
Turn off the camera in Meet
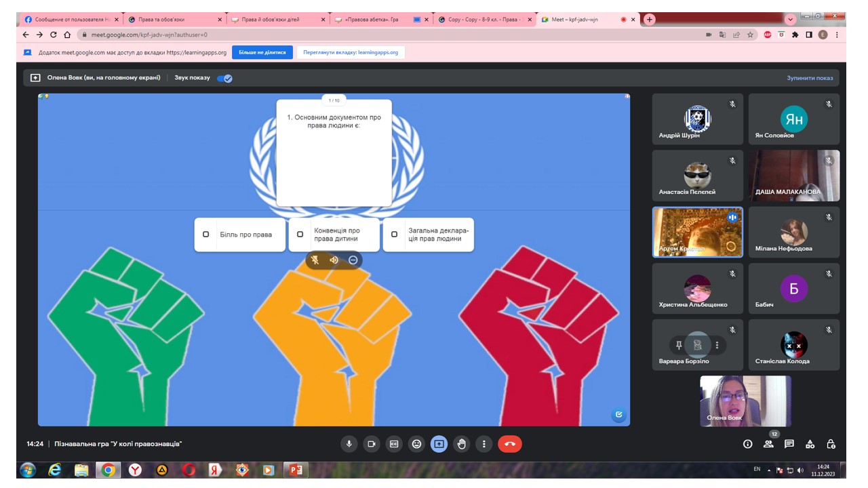371,444
